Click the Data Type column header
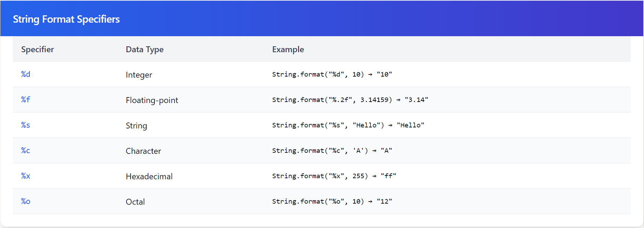This screenshot has width=644, height=228. pyautogui.click(x=145, y=49)
